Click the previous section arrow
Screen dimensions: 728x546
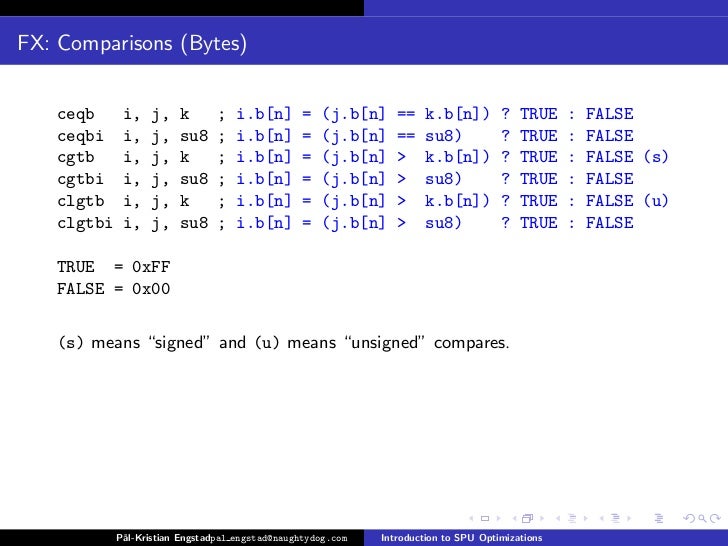[601, 518]
